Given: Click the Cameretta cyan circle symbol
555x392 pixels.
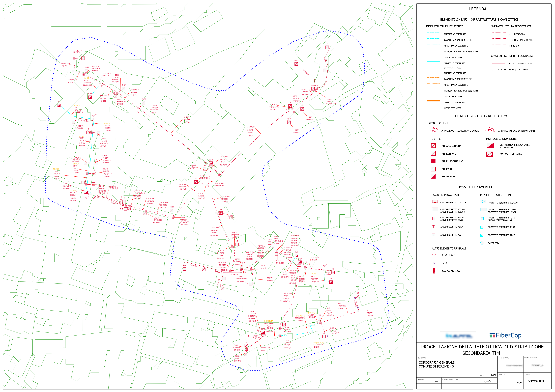Looking at the screenshot, I should coord(482,243).
